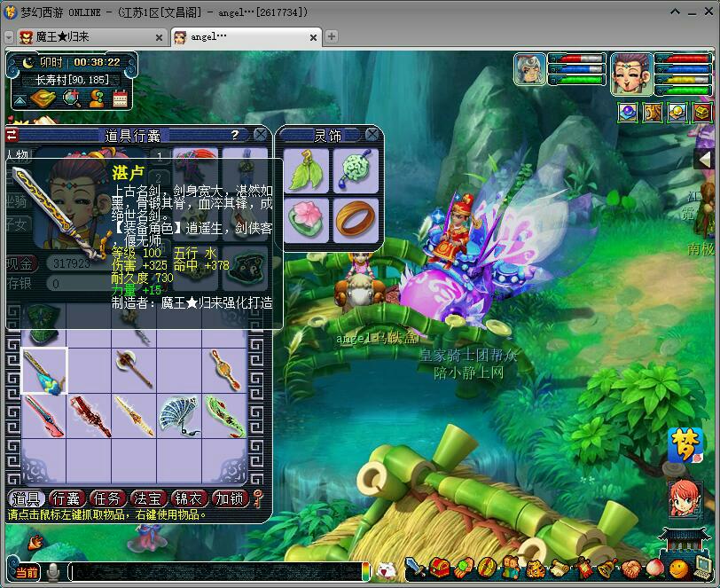Select the green curved blade item
The height and width of the screenshot is (588, 720).
pyautogui.click(x=224, y=416)
